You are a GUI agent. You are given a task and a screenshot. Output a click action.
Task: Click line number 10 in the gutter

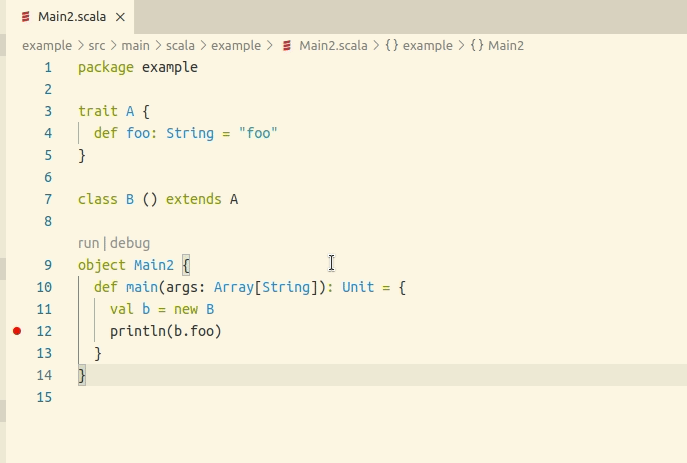pyautogui.click(x=44, y=287)
